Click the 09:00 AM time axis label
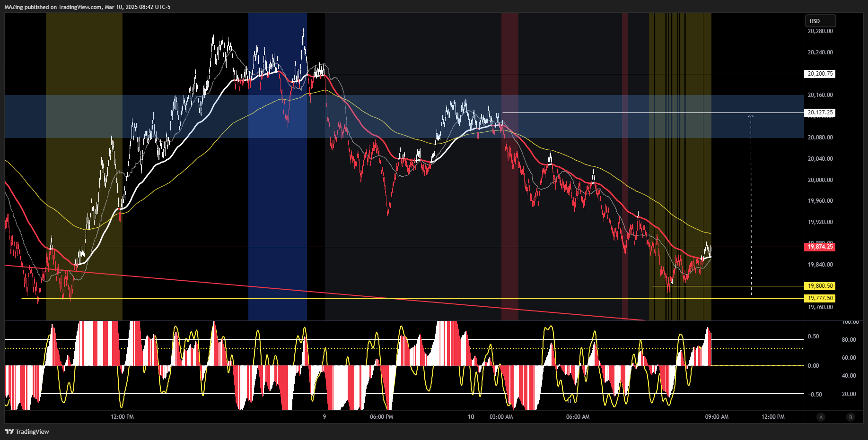The width and height of the screenshot is (868, 440). (717, 417)
